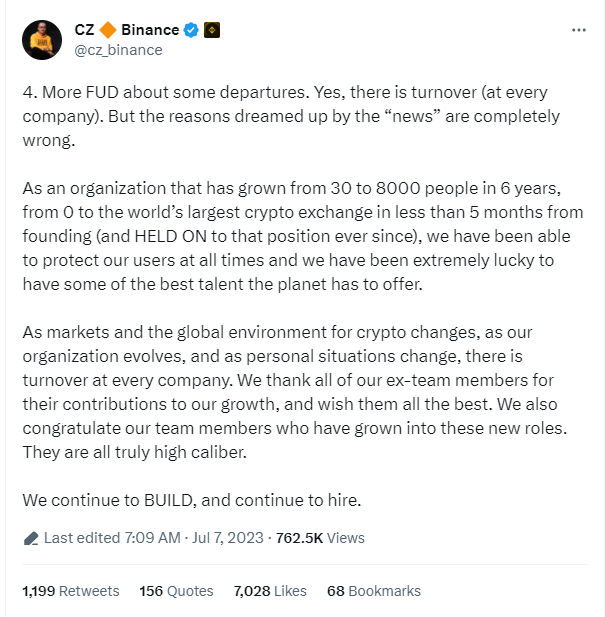Open the 156 Quotes list
This screenshot has height=617, width=605.
point(176,591)
